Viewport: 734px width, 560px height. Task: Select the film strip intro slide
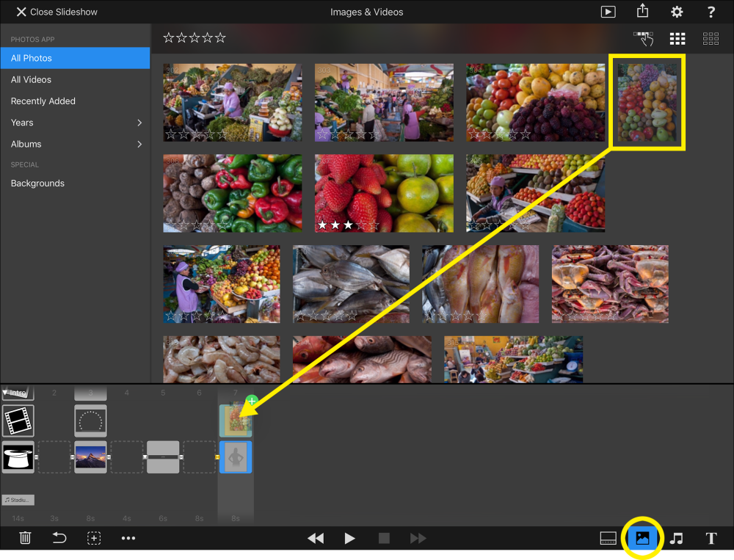click(18, 421)
